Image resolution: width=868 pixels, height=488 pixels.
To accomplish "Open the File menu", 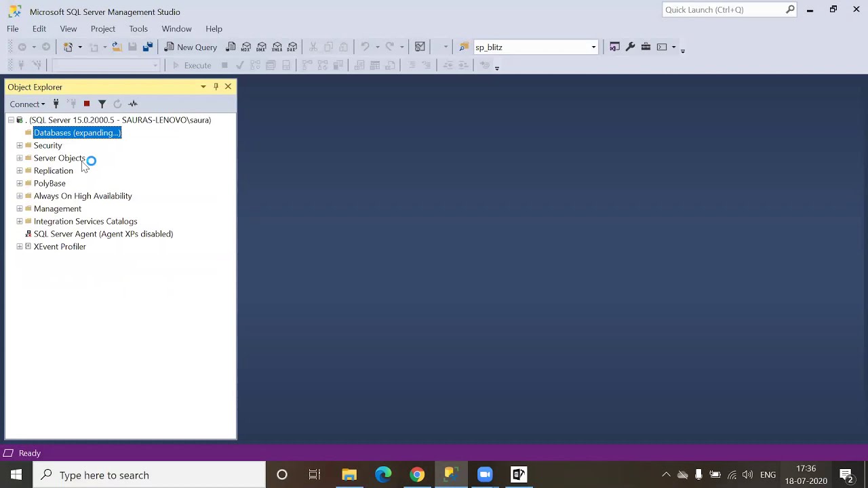I will [x=13, y=28].
